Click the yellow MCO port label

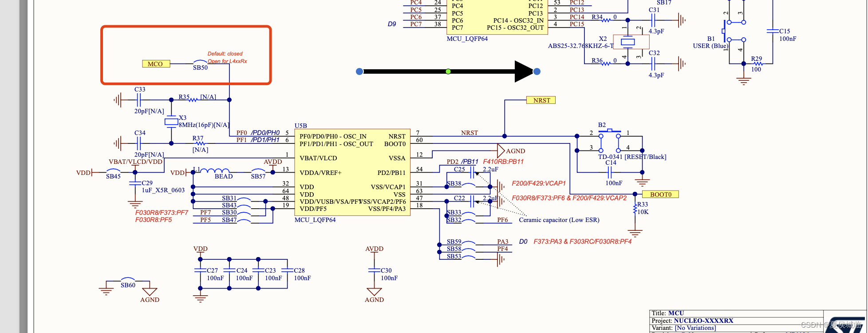[x=155, y=64]
